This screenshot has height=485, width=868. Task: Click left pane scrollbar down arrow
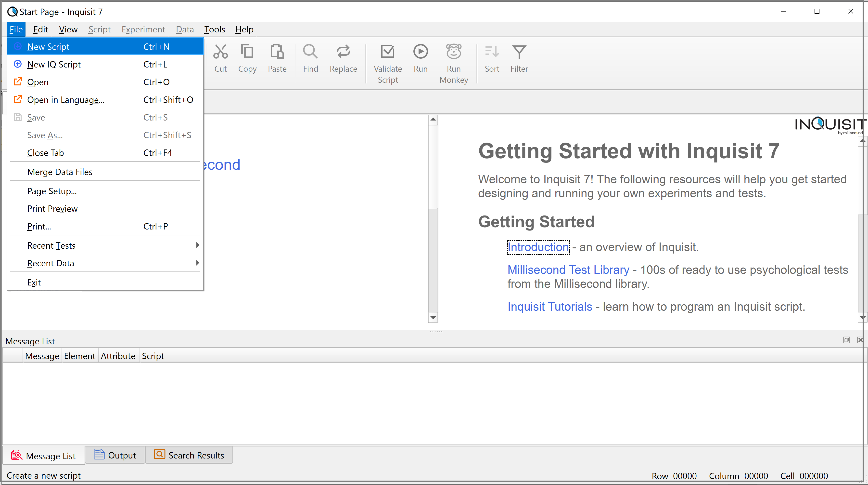(x=433, y=317)
